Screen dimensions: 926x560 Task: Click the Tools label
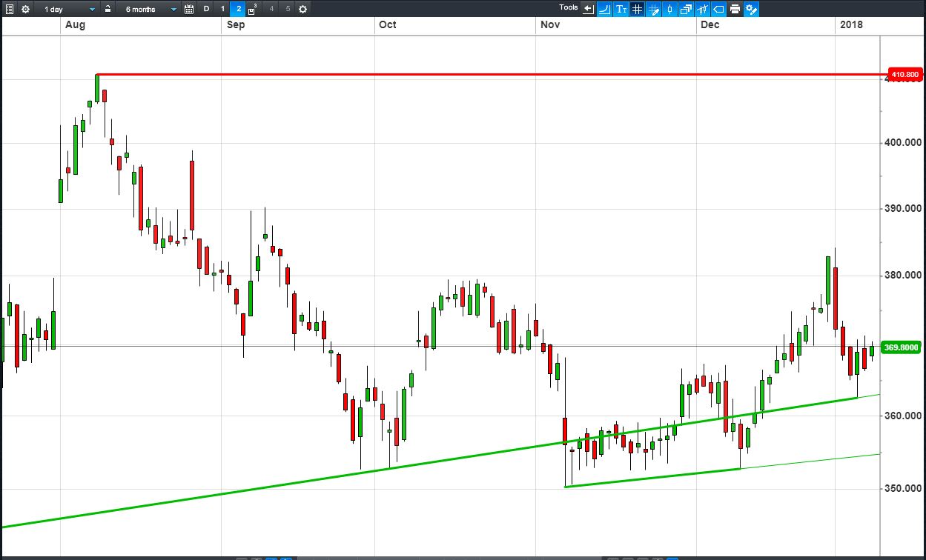tap(569, 7)
